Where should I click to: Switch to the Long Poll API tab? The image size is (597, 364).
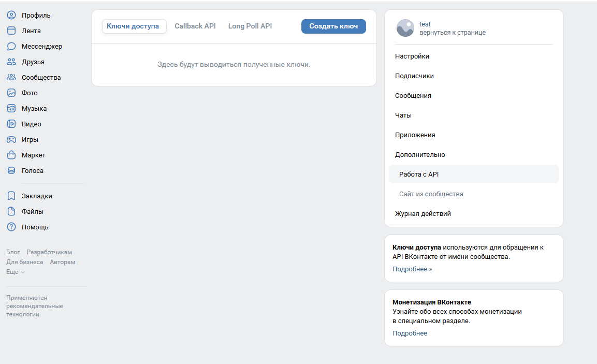[x=250, y=26]
